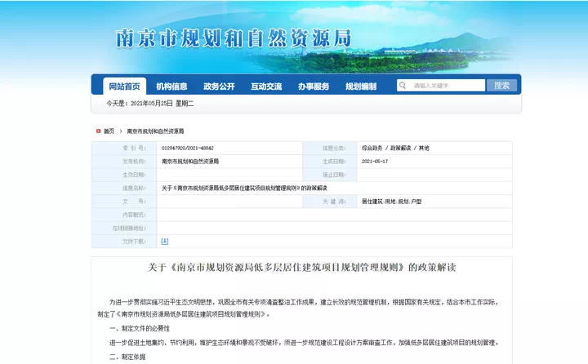Click the magnifier icon in search box

404,86
